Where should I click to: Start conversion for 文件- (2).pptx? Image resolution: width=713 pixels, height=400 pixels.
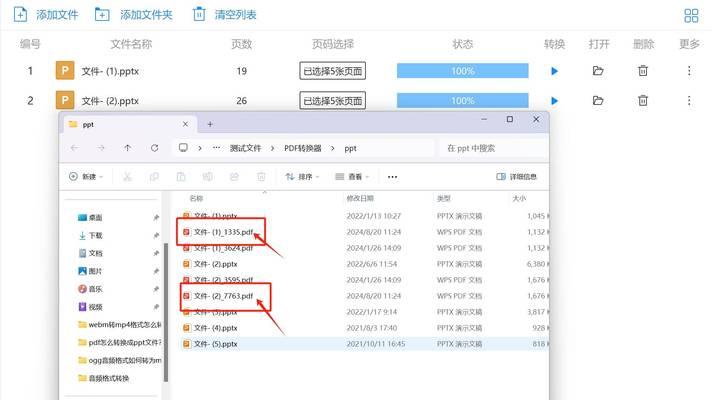tap(554, 100)
